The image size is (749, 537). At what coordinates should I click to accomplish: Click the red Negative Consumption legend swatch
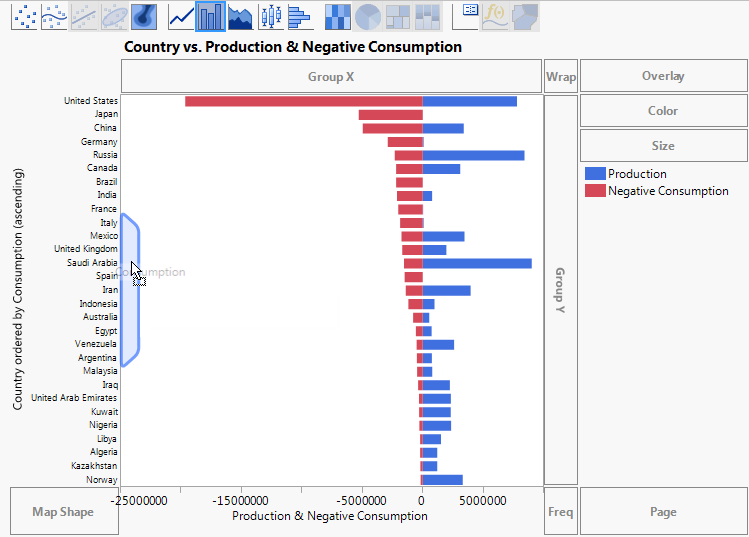point(594,190)
